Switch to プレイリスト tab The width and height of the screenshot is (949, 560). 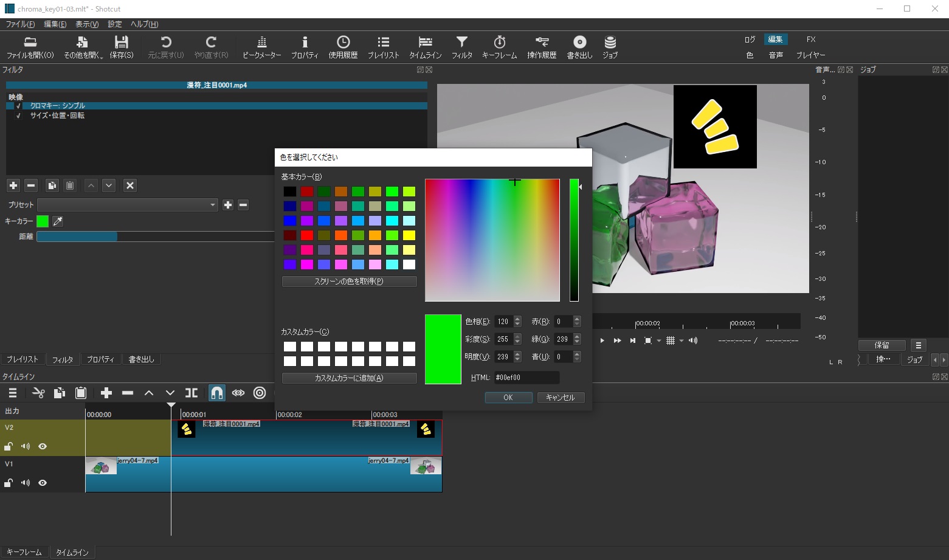pos(22,359)
